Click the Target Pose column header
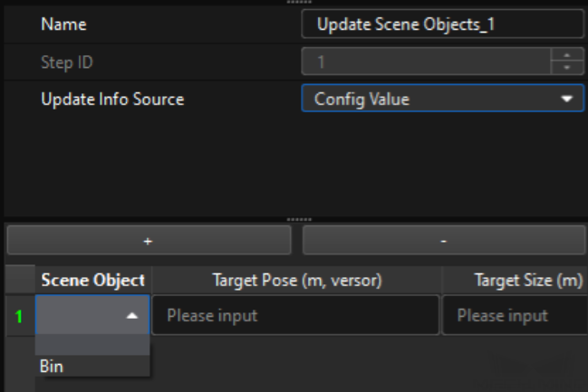The image size is (588, 392). pyautogui.click(x=295, y=281)
